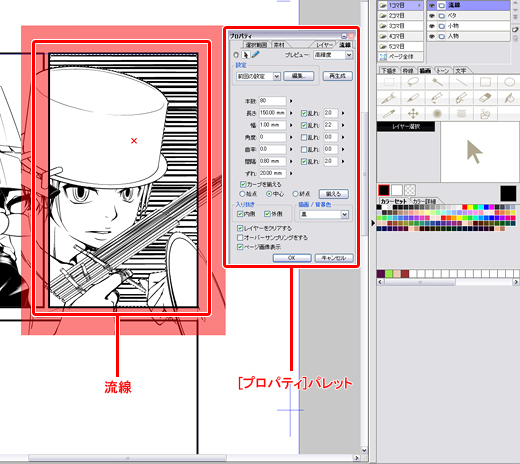
Task: Toggle 乱れ checkbox for 角度 row
Action: 304,137
